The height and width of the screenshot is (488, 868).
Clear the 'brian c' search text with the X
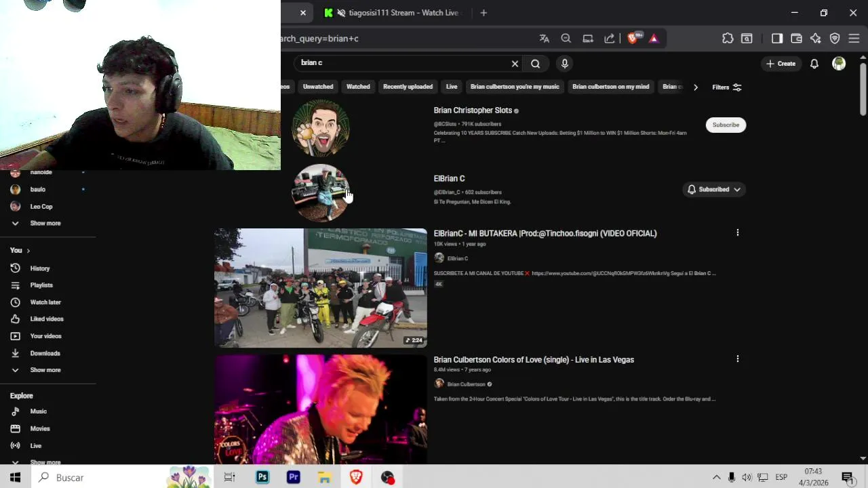(x=515, y=64)
